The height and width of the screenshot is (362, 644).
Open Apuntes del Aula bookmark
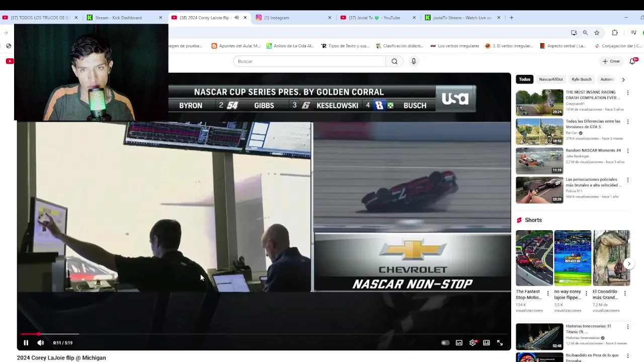(236, 46)
